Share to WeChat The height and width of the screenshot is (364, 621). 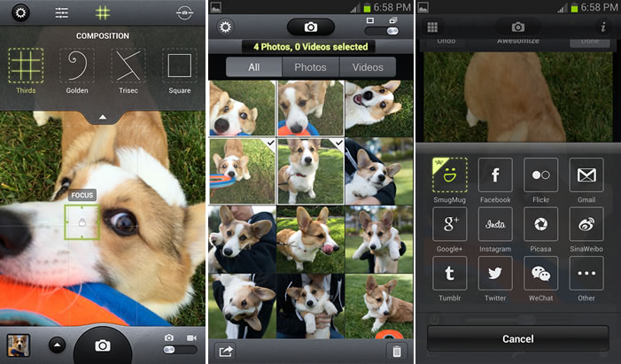(x=540, y=278)
